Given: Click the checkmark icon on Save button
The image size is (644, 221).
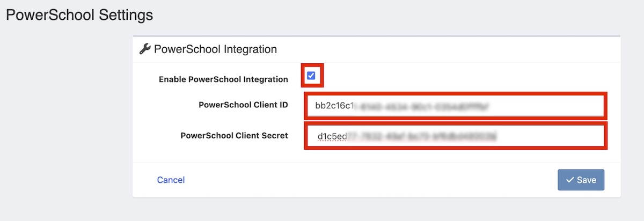Looking at the screenshot, I should 569,180.
